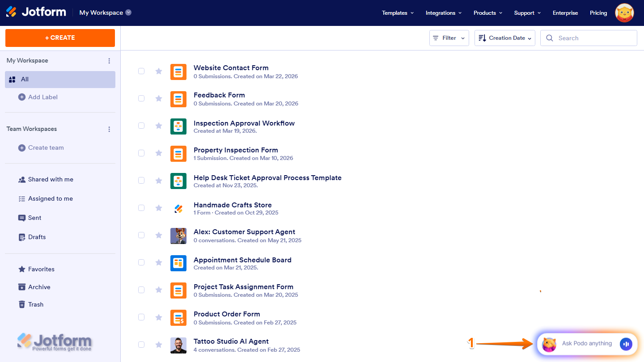Image resolution: width=644 pixels, height=362 pixels.
Task: Open the Jotform home logo
Action: point(36,12)
